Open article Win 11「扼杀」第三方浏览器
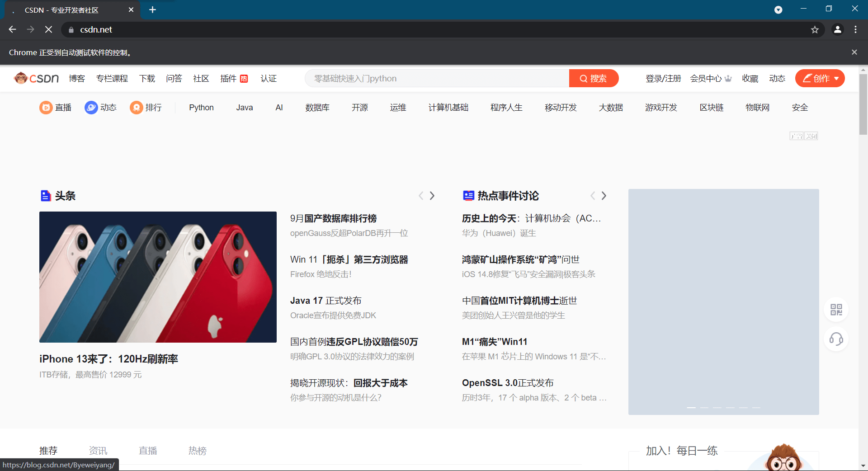The image size is (868, 471). click(349, 260)
